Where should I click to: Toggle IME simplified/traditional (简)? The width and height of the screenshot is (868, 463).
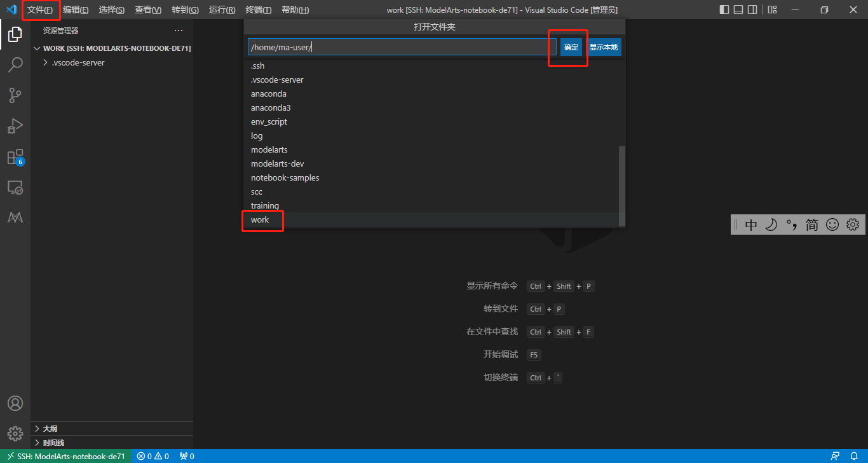(x=812, y=225)
